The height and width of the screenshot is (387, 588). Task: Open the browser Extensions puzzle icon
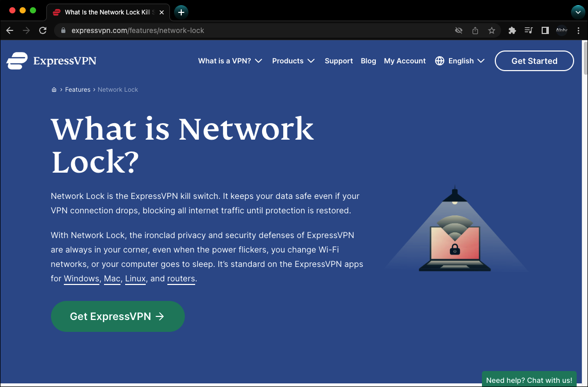[x=512, y=30]
